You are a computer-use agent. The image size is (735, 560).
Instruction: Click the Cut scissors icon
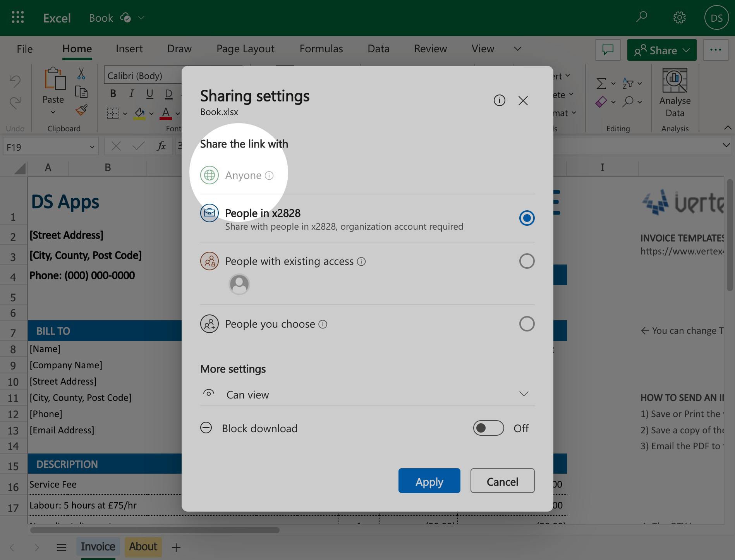(81, 74)
